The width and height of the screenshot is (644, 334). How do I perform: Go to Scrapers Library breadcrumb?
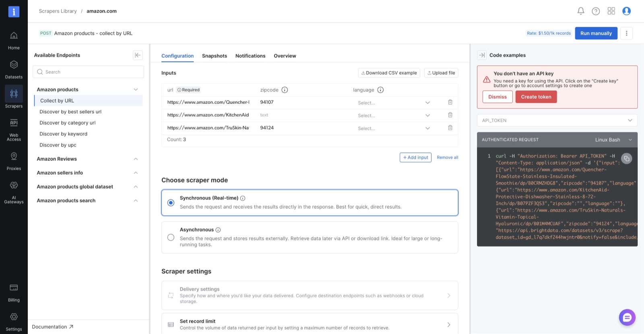[58, 11]
